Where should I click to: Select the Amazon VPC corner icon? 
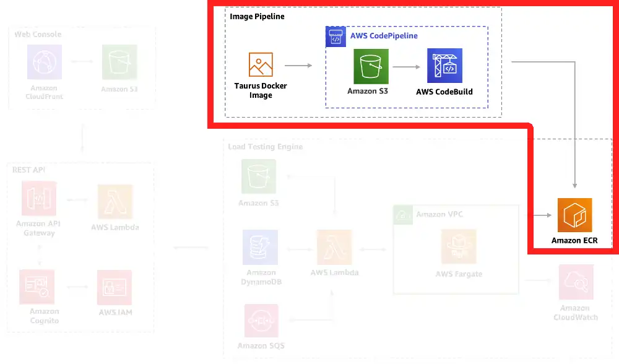click(x=403, y=215)
